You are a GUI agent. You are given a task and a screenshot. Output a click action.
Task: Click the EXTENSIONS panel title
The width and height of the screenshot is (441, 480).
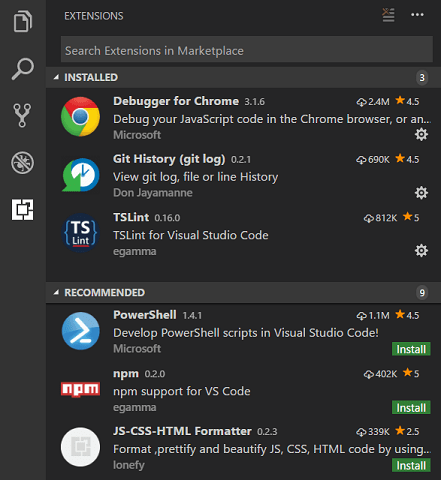(x=94, y=16)
